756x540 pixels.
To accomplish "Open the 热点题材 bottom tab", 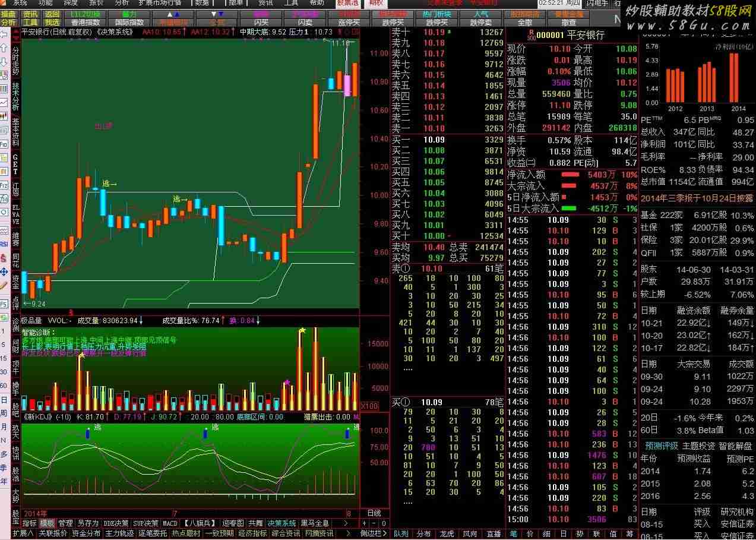I will [186, 533].
